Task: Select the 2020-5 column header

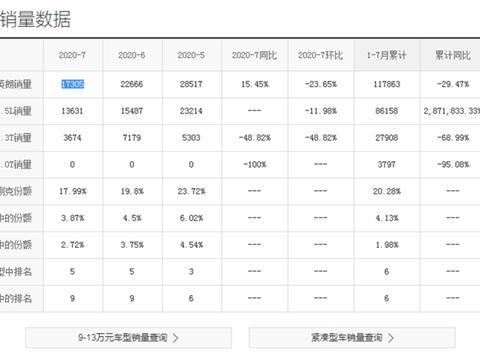Action: 191,55
